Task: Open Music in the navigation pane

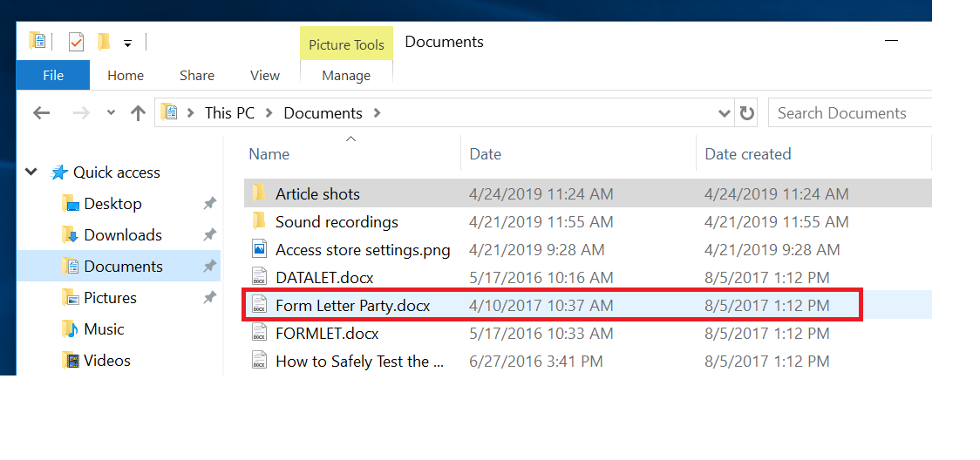Action: click(x=104, y=329)
